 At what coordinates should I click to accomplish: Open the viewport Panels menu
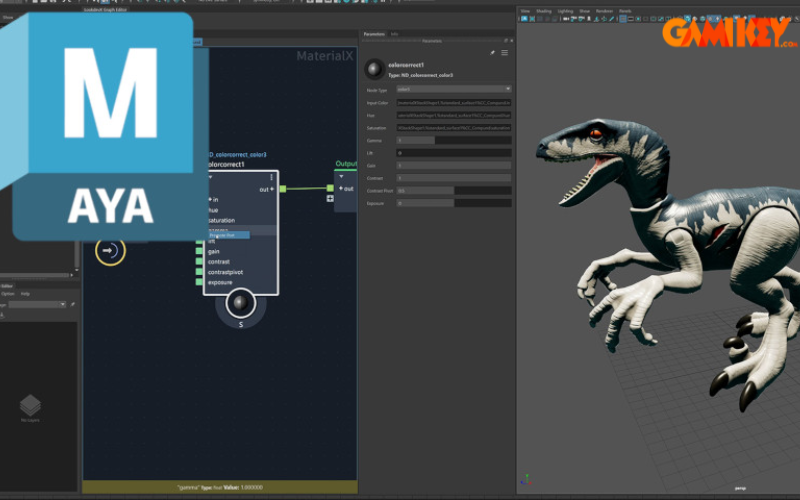click(x=625, y=11)
